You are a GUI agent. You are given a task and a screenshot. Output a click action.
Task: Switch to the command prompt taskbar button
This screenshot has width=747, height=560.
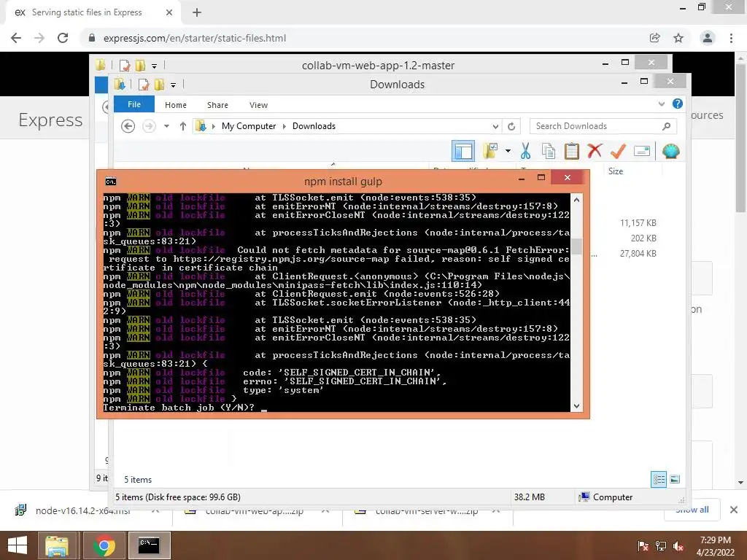pyautogui.click(x=149, y=545)
